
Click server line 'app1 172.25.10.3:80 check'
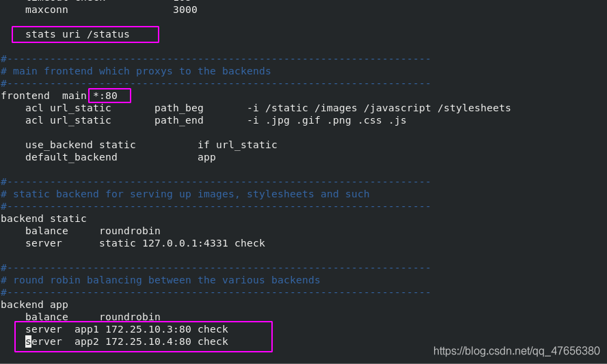point(151,330)
